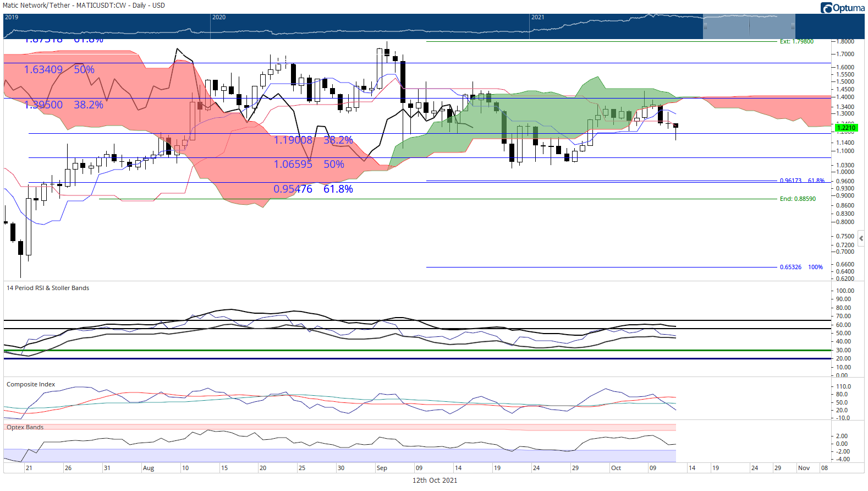Click the 'Nov' label on date axis
Screen dimensions: 868x491
click(804, 468)
